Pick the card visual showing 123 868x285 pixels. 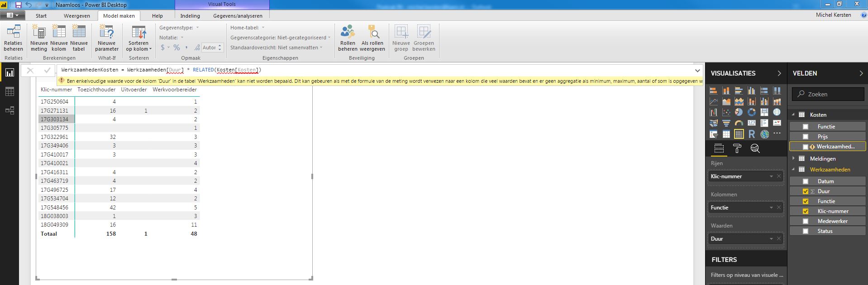[x=751, y=123]
